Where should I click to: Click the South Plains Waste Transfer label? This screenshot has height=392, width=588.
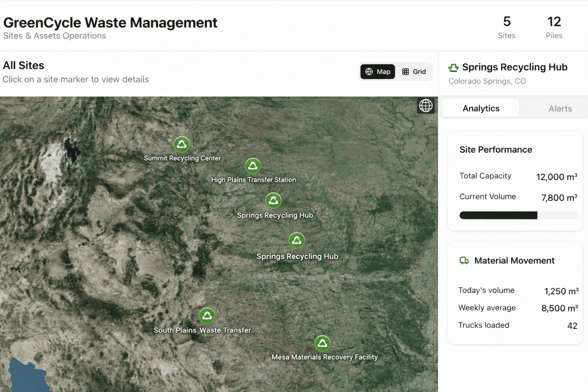[202, 330]
